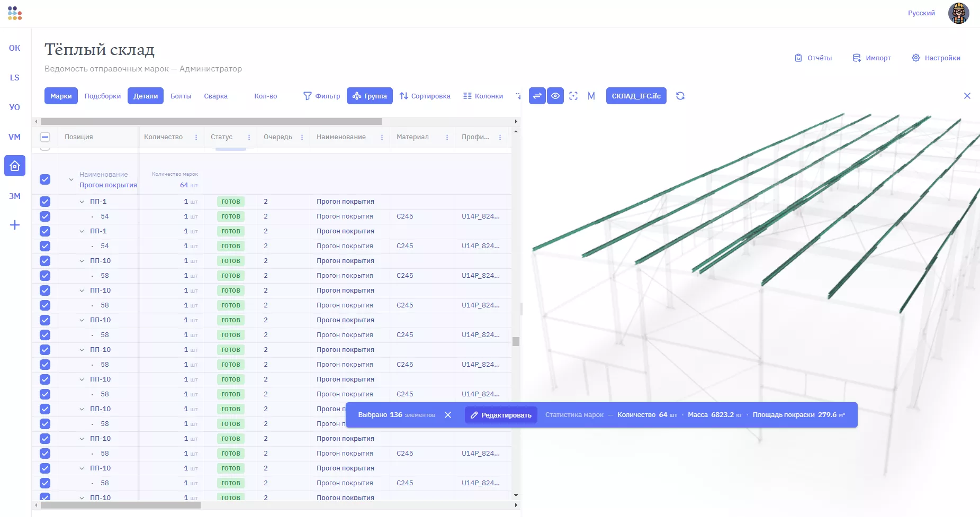Switch to the Подсборки tab

tap(103, 96)
